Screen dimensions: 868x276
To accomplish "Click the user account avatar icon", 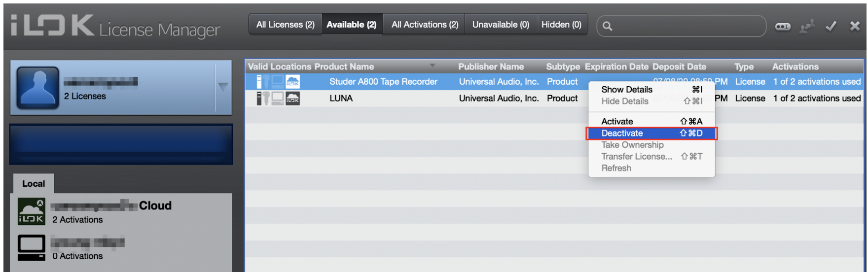I will coord(37,88).
